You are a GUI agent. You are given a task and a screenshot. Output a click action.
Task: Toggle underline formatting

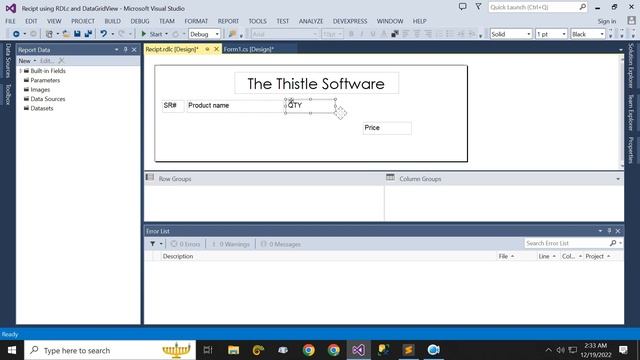point(373,34)
